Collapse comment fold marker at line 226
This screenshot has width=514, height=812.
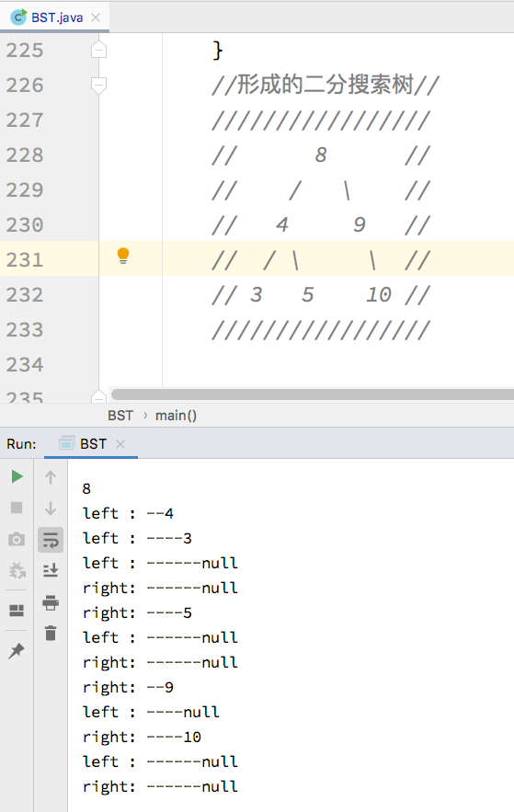point(99,85)
